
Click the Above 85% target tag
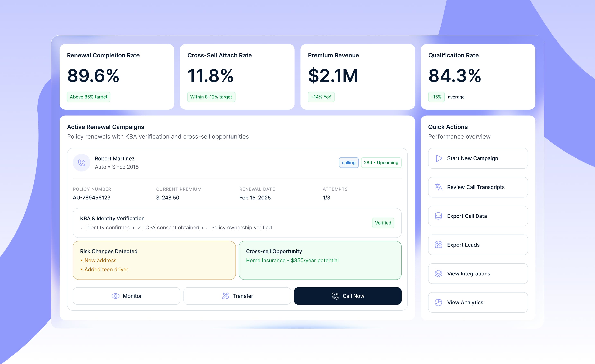click(x=89, y=97)
